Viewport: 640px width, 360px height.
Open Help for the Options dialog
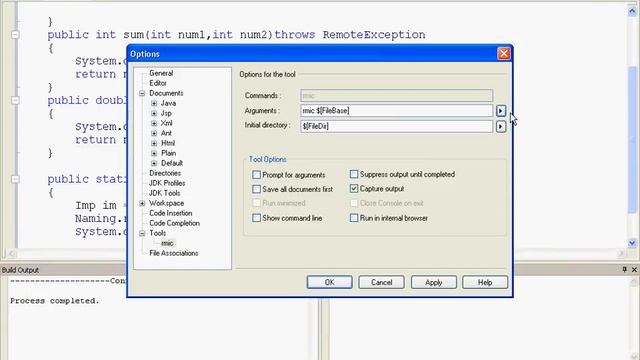click(x=485, y=282)
